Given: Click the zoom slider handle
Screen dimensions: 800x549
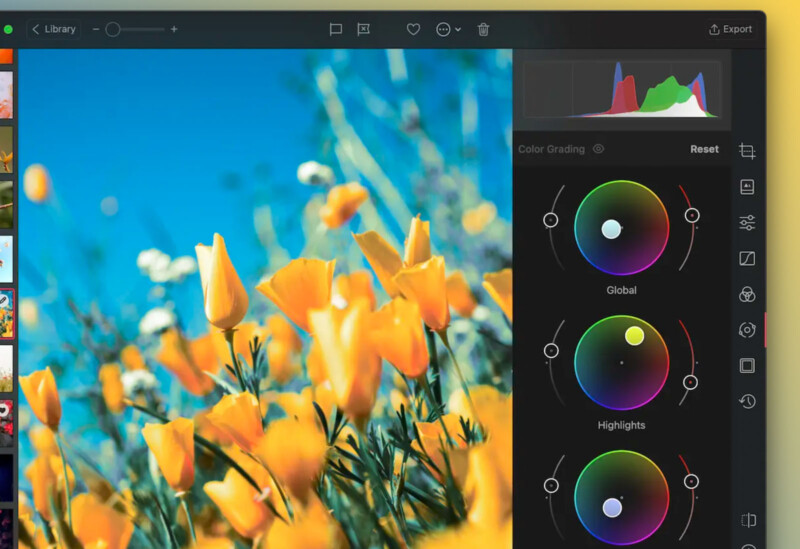Looking at the screenshot, I should click(113, 30).
